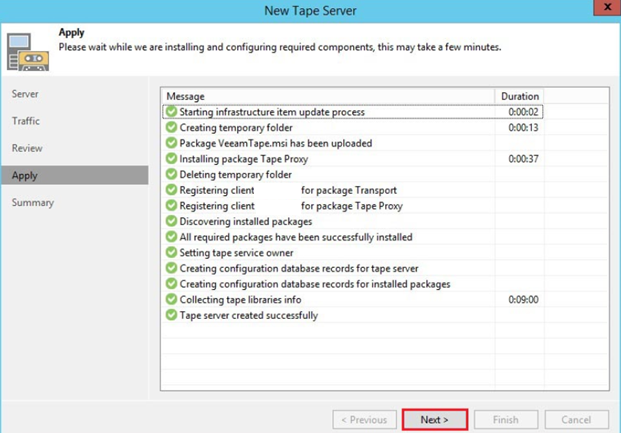Image resolution: width=621 pixels, height=433 pixels.
Task: Click green check beside Discovering installed packages
Action: [171, 221]
